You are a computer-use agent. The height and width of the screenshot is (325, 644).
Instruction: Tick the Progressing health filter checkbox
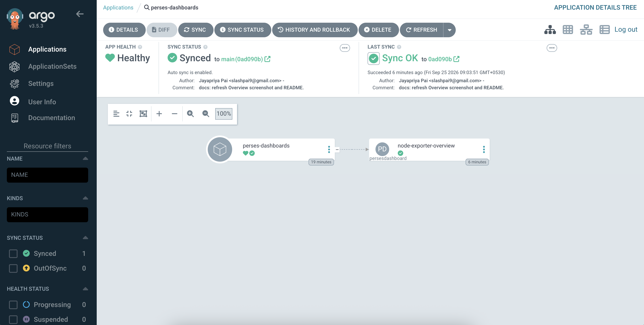point(13,304)
